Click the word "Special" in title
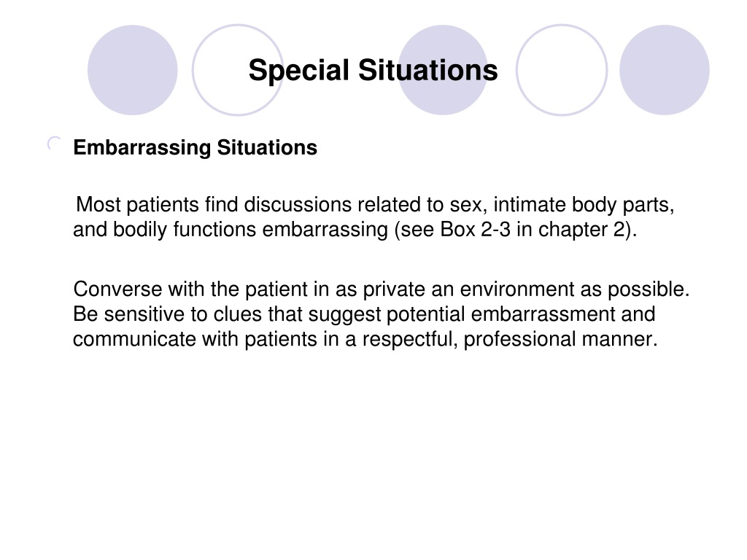Viewport: 747px width, 560px height. pyautogui.click(x=298, y=71)
